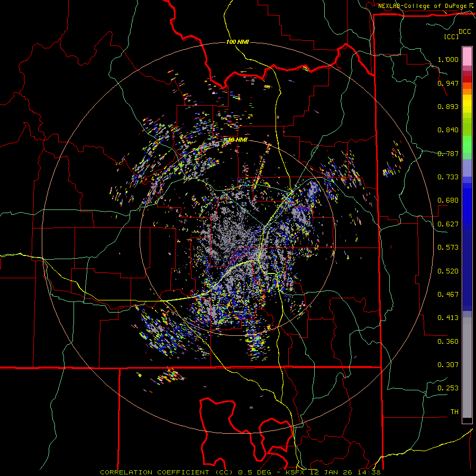Viewport: 476px width, 476px height.
Task: Click the DCC label above the color scale
Action: [464, 31]
